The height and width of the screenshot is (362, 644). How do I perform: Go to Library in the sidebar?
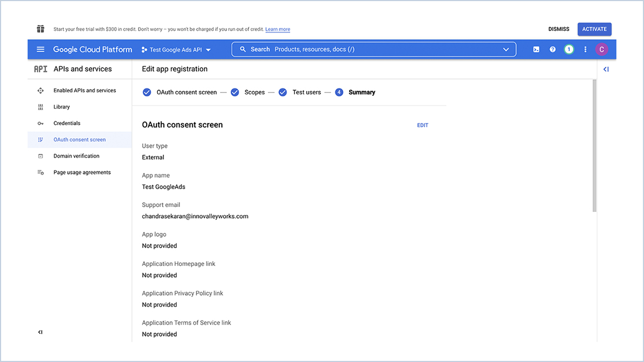61,107
